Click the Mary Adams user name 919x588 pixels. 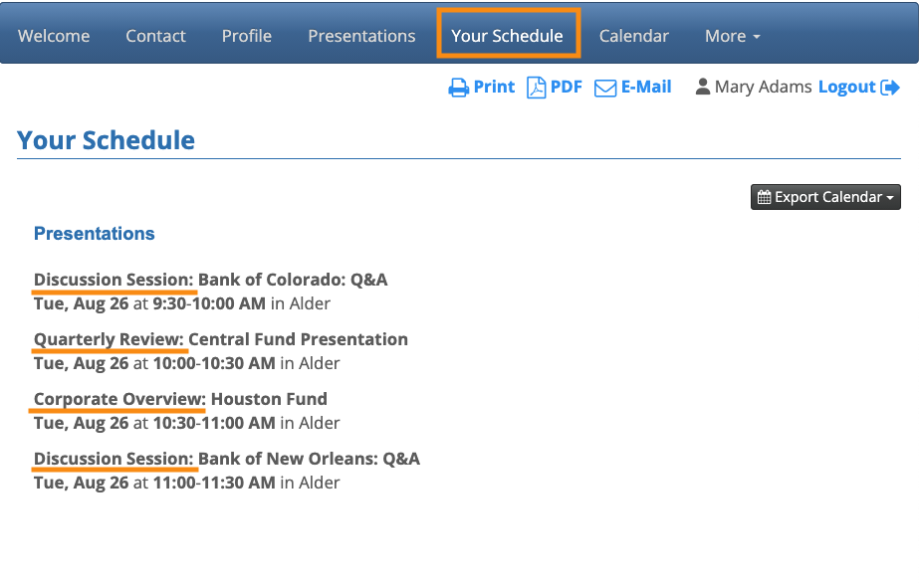pos(763,87)
